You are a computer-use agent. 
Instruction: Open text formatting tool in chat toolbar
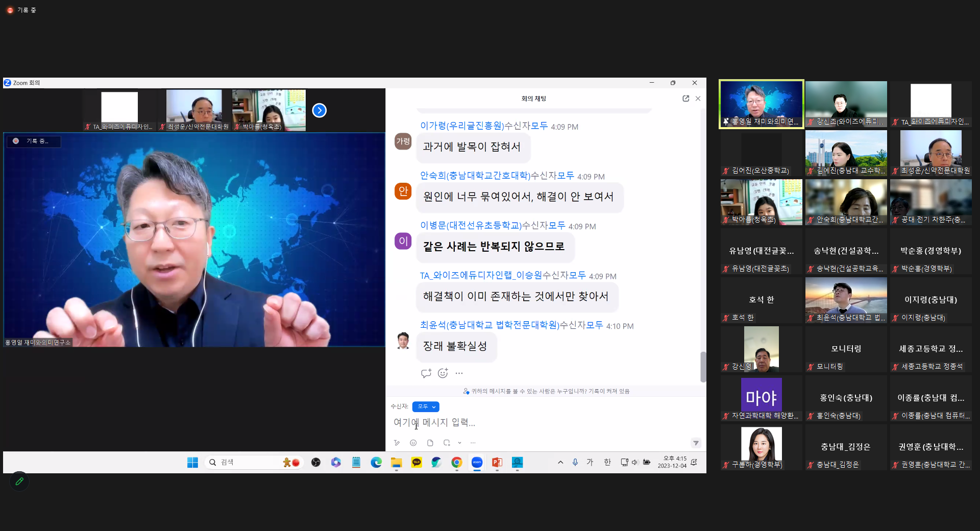click(x=397, y=443)
